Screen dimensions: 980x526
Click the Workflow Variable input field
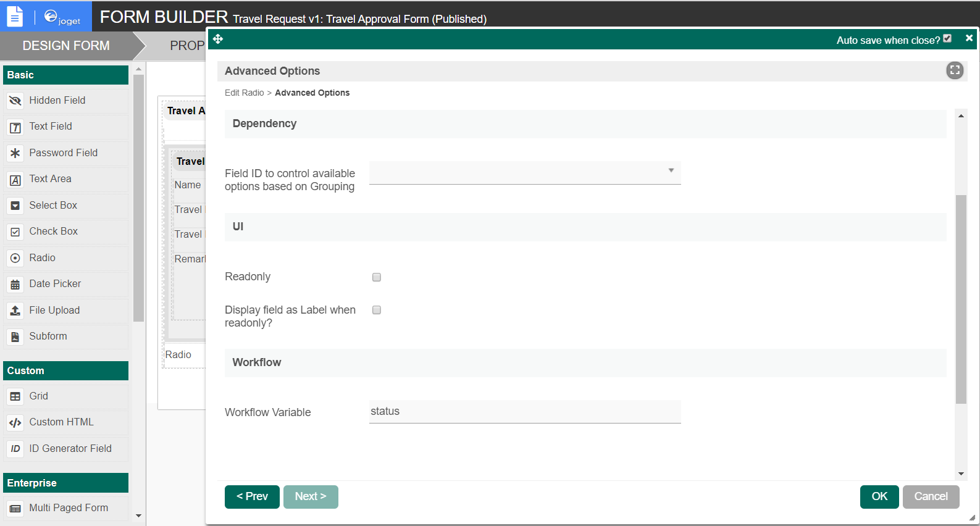pos(525,412)
